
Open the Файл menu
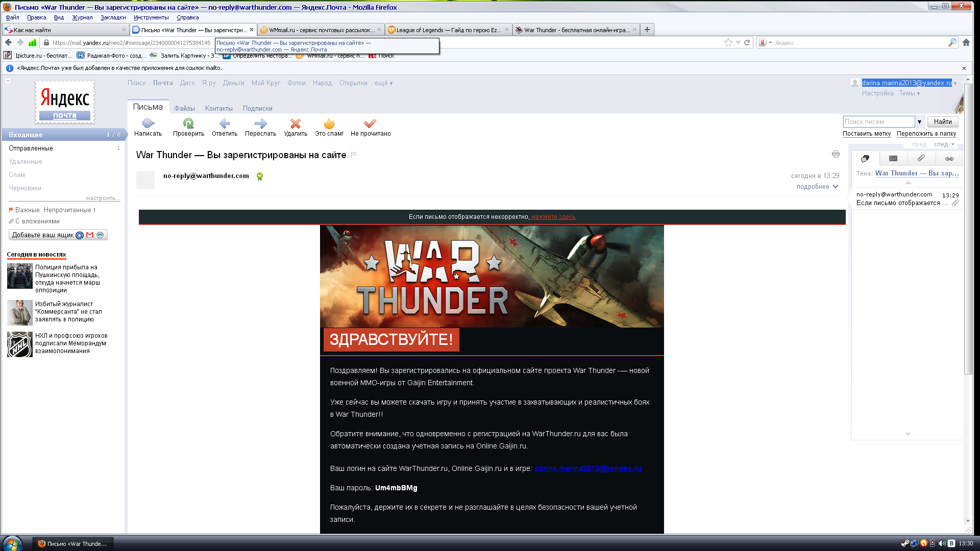click(x=12, y=17)
